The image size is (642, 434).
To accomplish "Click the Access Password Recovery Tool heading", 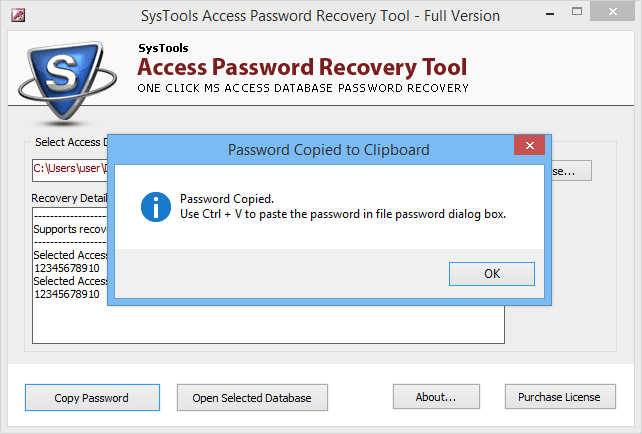I will (x=302, y=67).
